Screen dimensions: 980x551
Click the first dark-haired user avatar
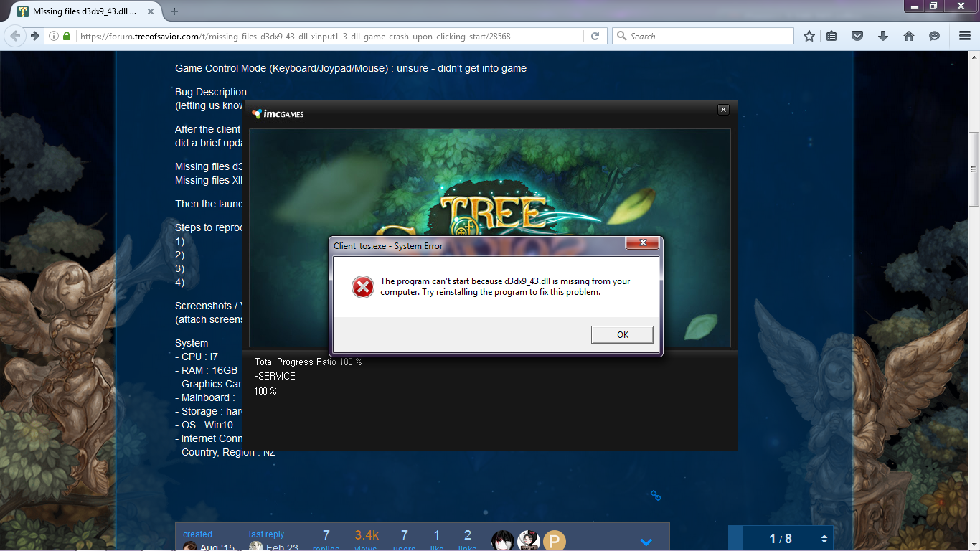[502, 541]
